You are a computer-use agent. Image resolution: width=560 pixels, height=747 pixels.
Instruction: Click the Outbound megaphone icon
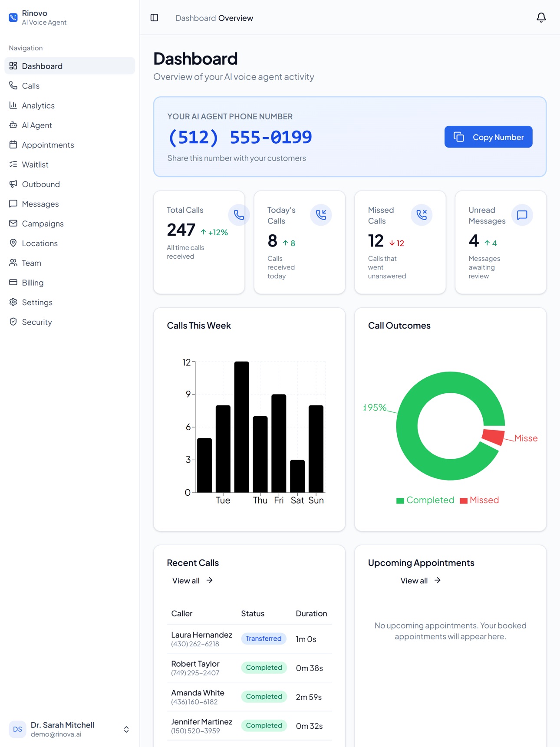tap(13, 184)
